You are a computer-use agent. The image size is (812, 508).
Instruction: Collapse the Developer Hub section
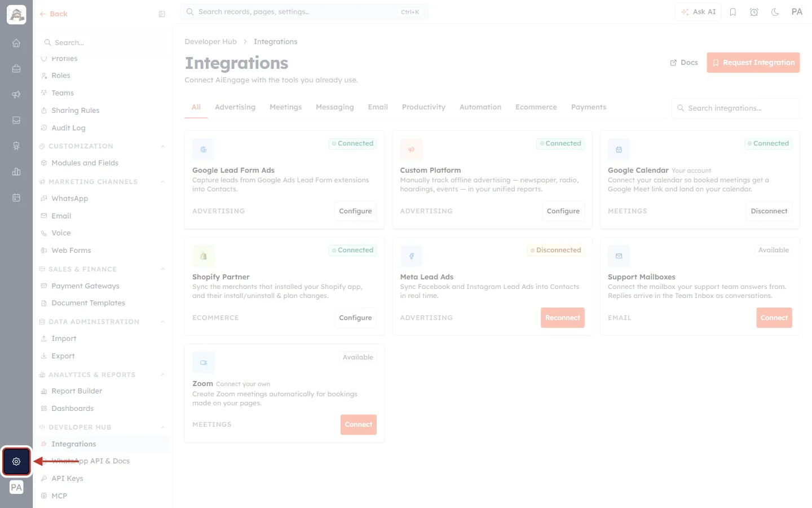point(163,427)
